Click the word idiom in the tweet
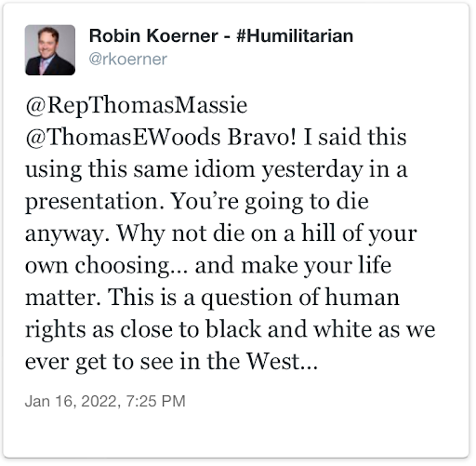Viewport: 476px width, 466px height. click(225, 169)
